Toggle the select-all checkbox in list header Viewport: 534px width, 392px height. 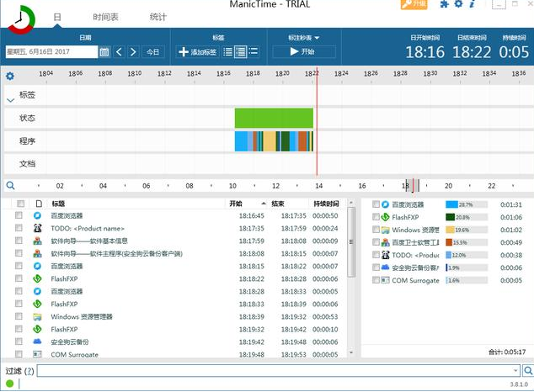(19, 204)
